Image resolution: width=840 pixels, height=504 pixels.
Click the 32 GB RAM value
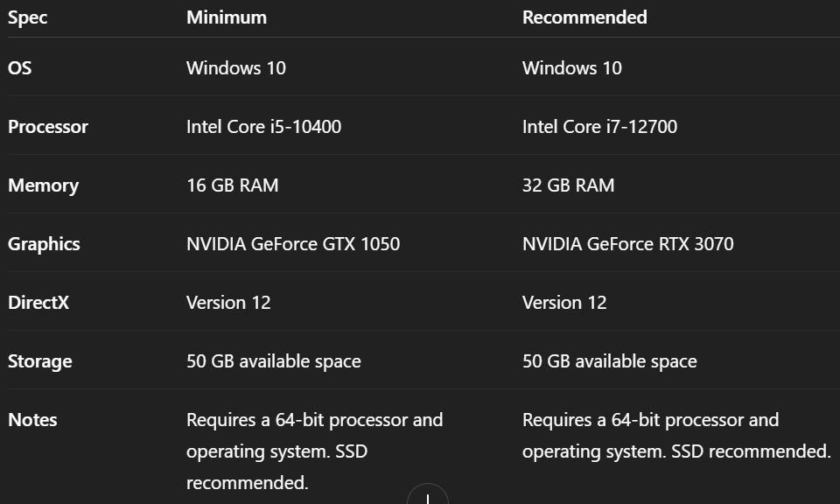[x=569, y=185]
